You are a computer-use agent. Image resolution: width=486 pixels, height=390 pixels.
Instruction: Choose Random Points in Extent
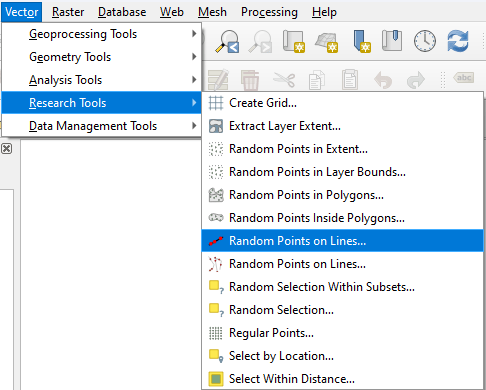click(x=342, y=149)
